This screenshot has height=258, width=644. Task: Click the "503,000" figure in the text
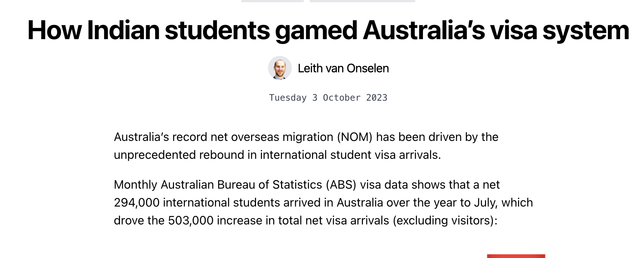[190, 221]
